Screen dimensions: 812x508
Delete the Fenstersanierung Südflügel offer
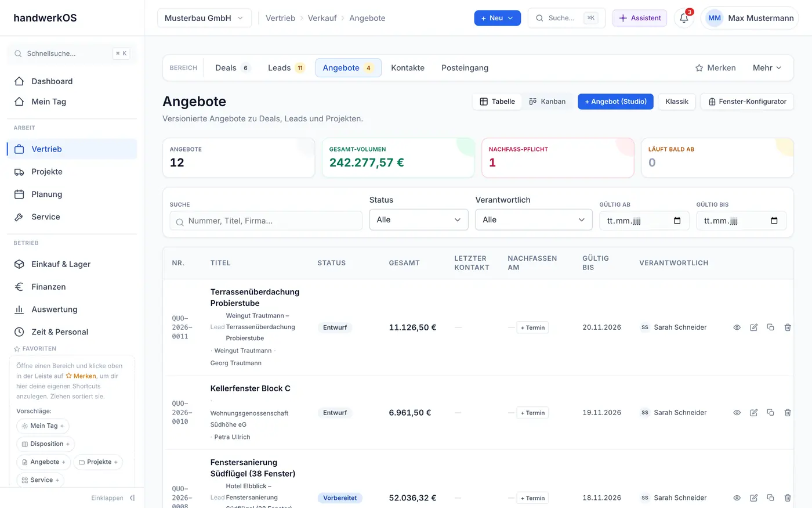[x=788, y=498]
